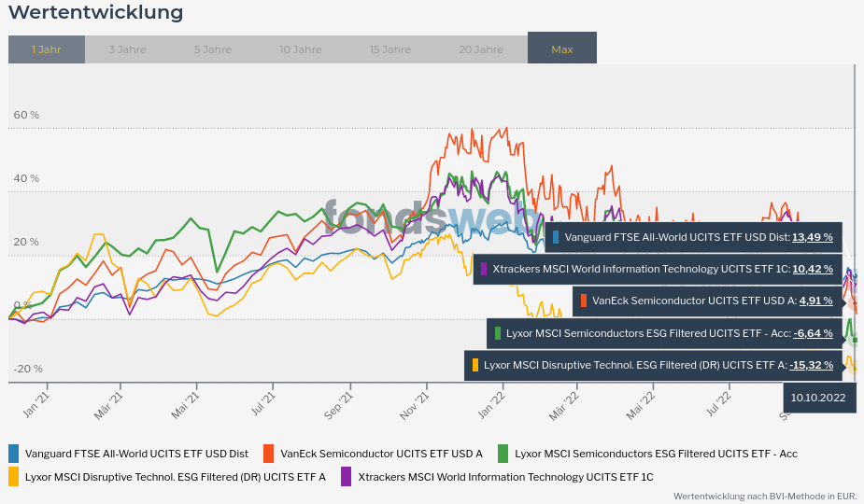Switch to the 3 Jahre tab
Screen dimensions: 864x504
coord(127,49)
